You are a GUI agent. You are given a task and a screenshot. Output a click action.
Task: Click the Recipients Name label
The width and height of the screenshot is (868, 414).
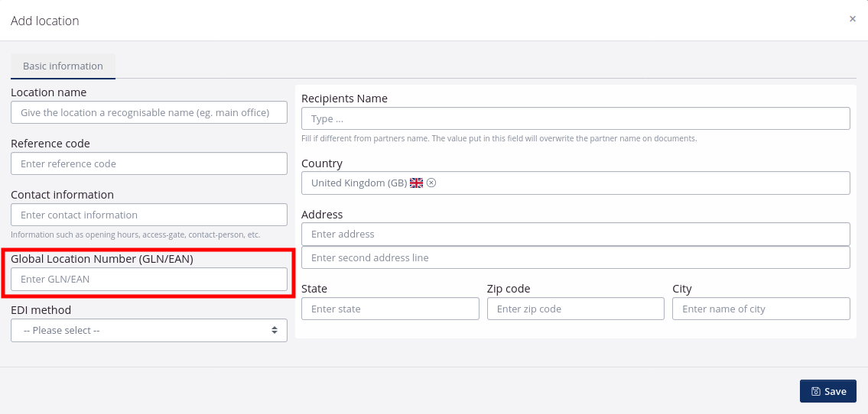point(344,99)
